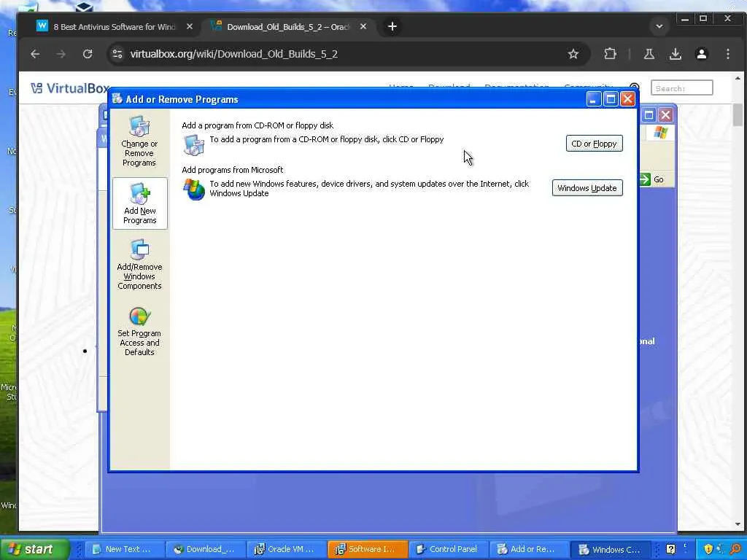
Task: Switch to Oracle VM taskbar item
Action: click(x=286, y=549)
